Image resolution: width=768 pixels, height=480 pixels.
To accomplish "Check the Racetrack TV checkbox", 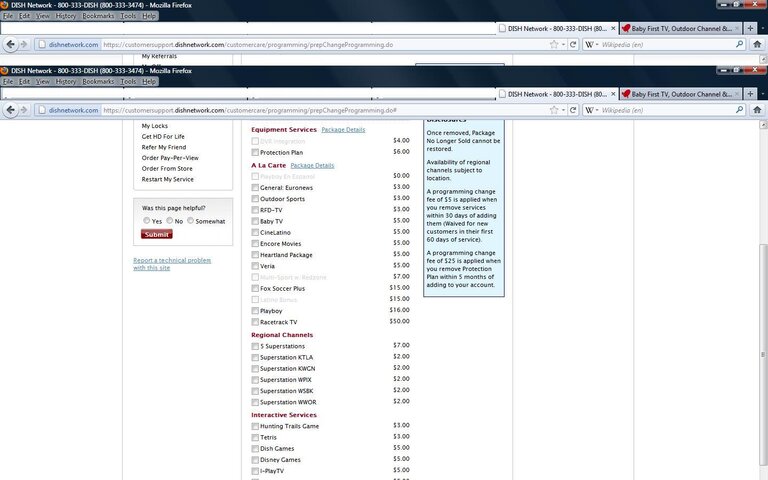I will click(255, 322).
